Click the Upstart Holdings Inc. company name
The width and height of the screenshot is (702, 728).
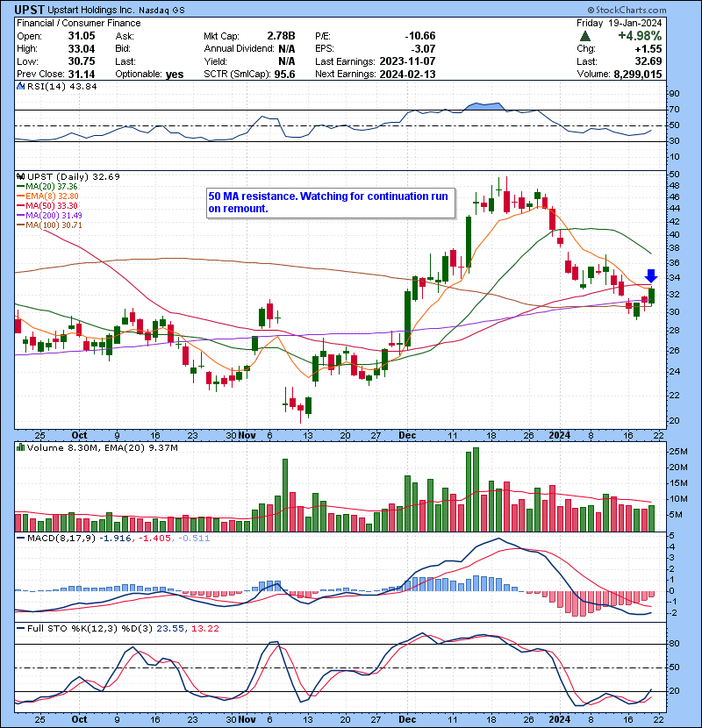[x=91, y=10]
